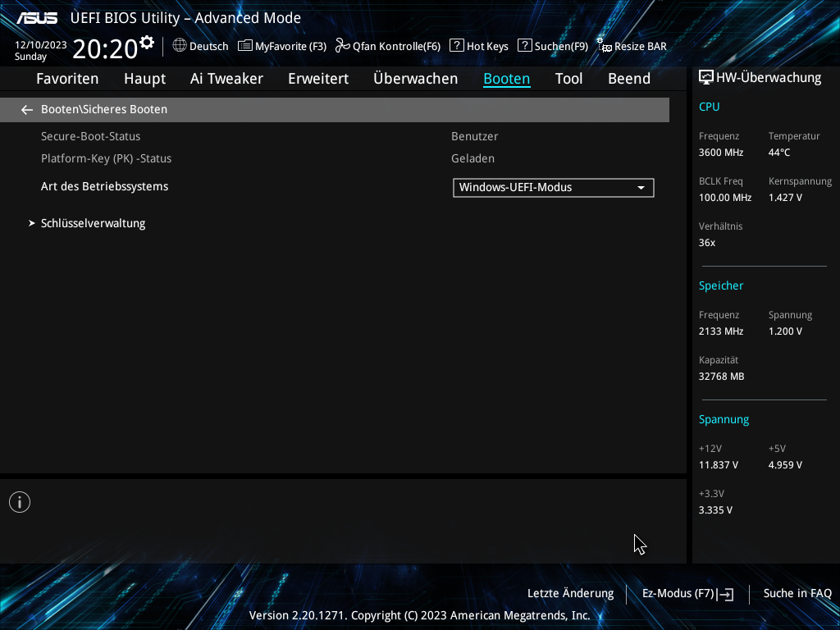Open Qfan Kontrolle (F6) fan icon
This screenshot has height=630, width=840.
point(342,46)
